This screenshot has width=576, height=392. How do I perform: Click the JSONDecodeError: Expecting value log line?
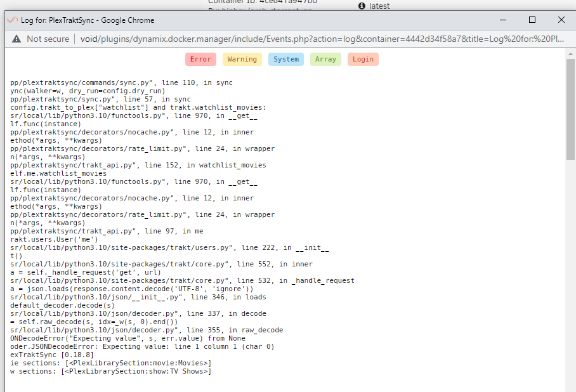tap(142, 346)
